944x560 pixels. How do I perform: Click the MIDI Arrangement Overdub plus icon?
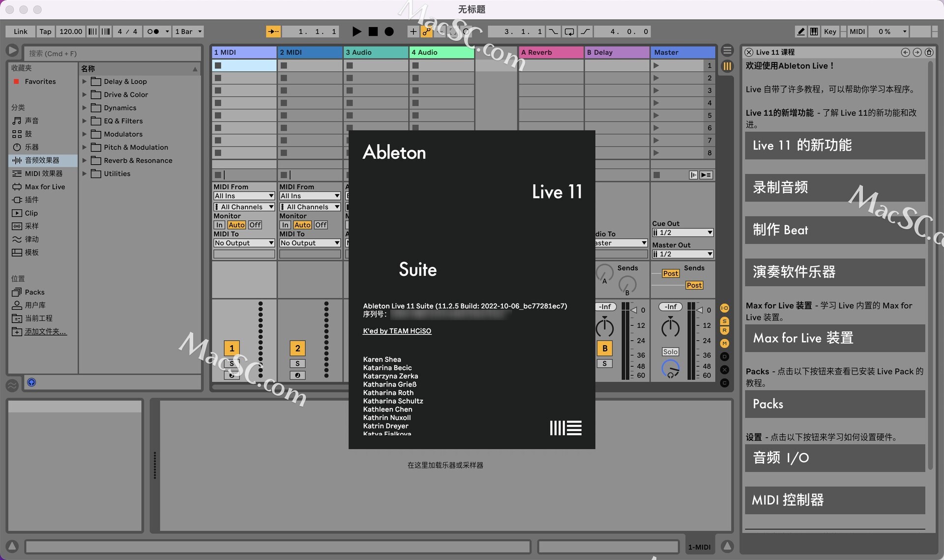(413, 31)
